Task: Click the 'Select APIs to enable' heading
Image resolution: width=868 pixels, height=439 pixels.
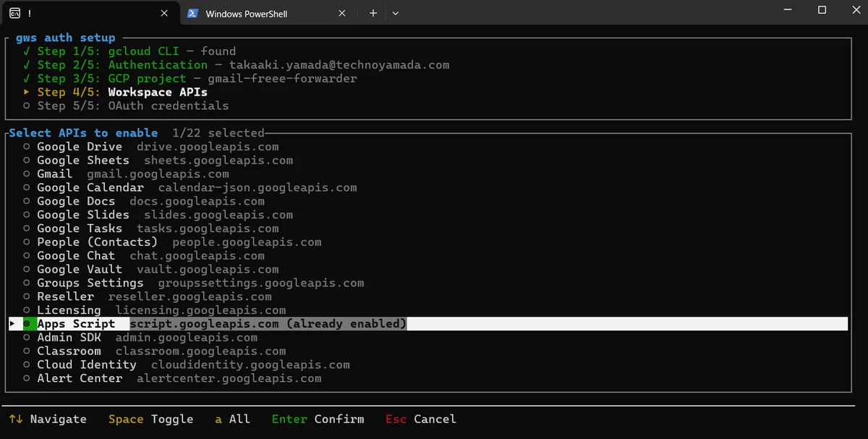Action: (x=83, y=133)
